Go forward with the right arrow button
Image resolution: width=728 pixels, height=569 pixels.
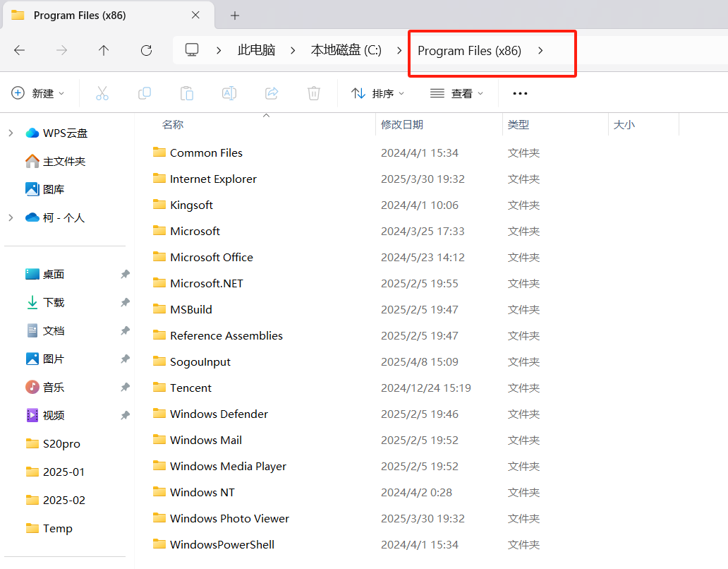61,50
